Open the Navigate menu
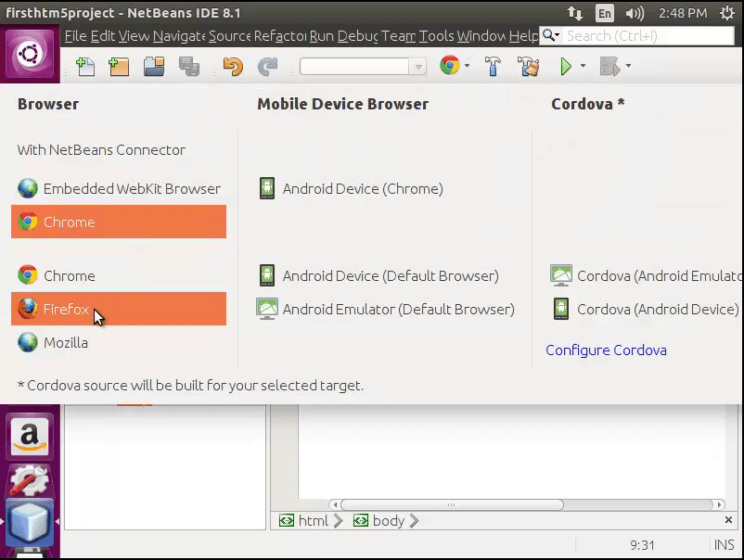The width and height of the screenshot is (744, 560). coord(179,36)
